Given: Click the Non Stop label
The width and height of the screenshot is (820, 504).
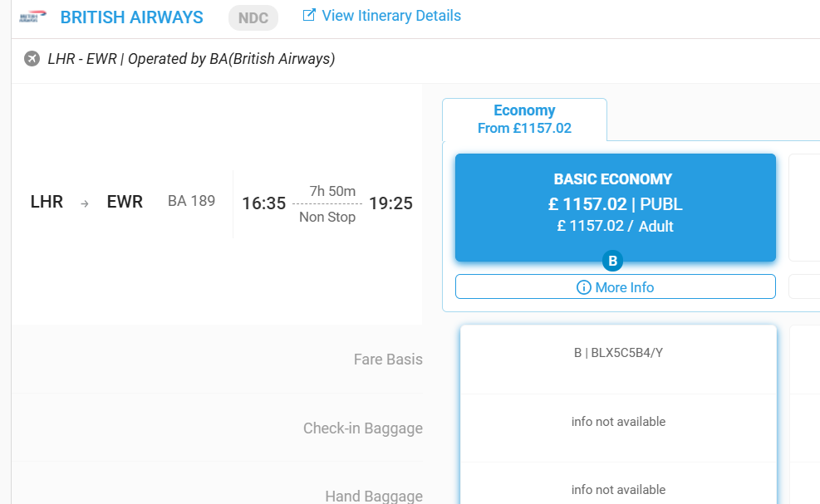Looking at the screenshot, I should (x=327, y=217).
